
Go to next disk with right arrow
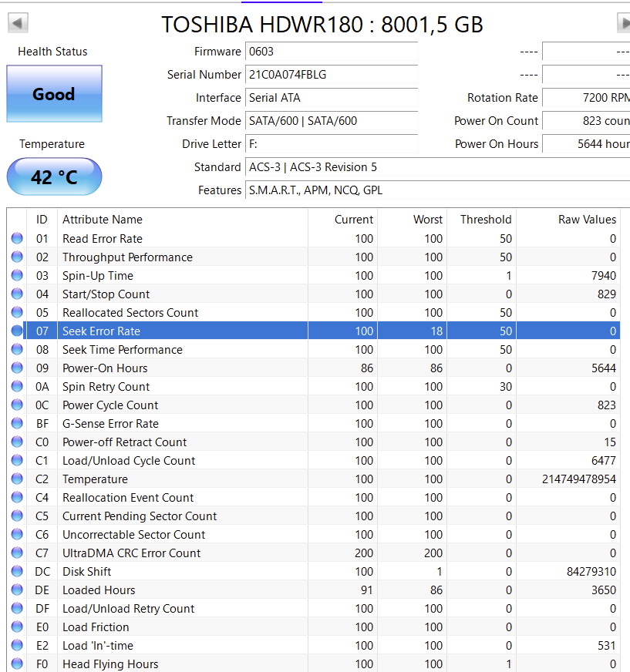(624, 22)
